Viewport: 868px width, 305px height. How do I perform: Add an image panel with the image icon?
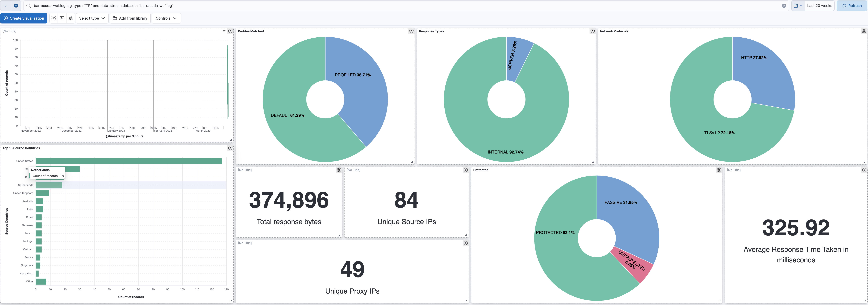tap(62, 18)
